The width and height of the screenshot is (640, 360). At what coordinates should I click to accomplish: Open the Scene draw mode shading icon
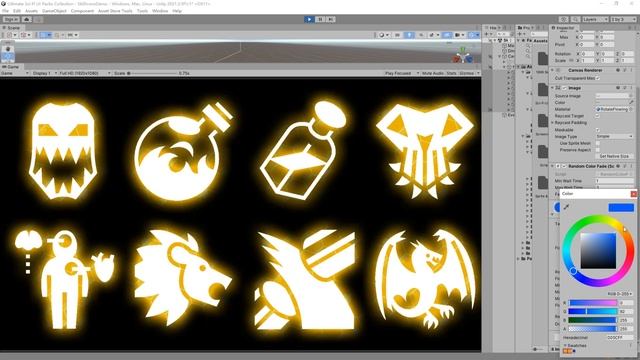(384, 35)
